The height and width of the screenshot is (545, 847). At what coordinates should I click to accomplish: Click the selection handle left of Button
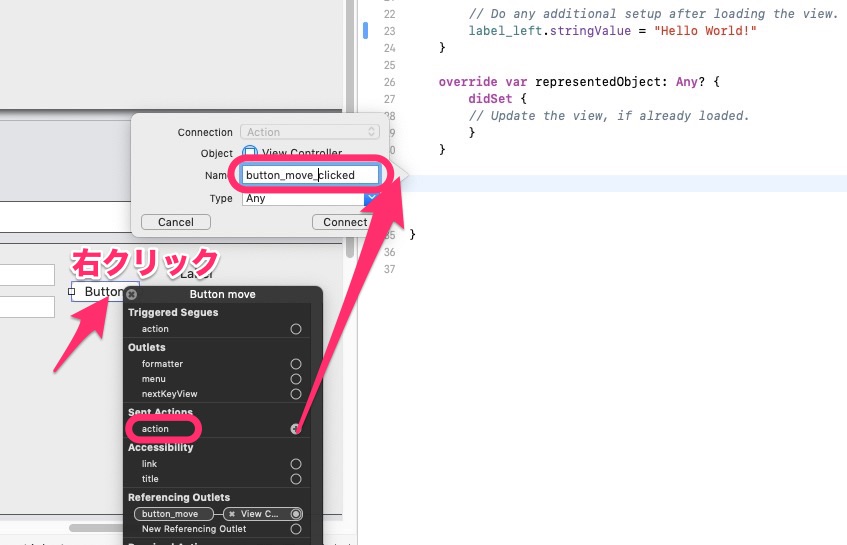click(71, 292)
